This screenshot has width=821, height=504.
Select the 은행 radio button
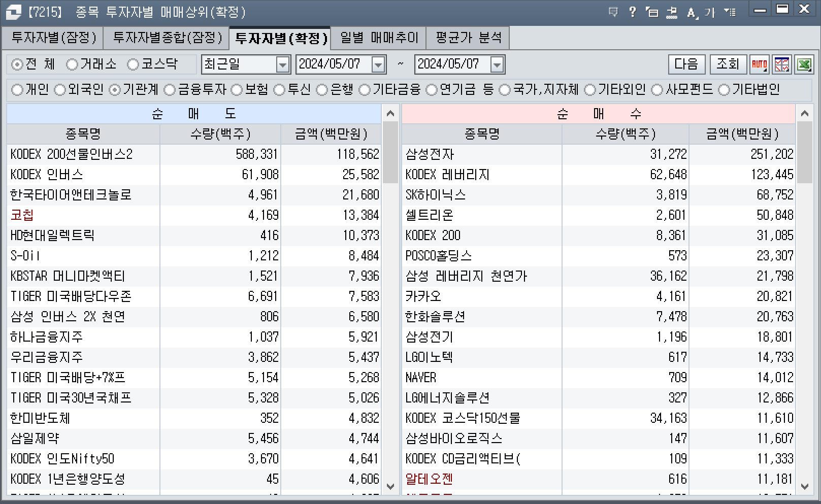click(x=322, y=90)
